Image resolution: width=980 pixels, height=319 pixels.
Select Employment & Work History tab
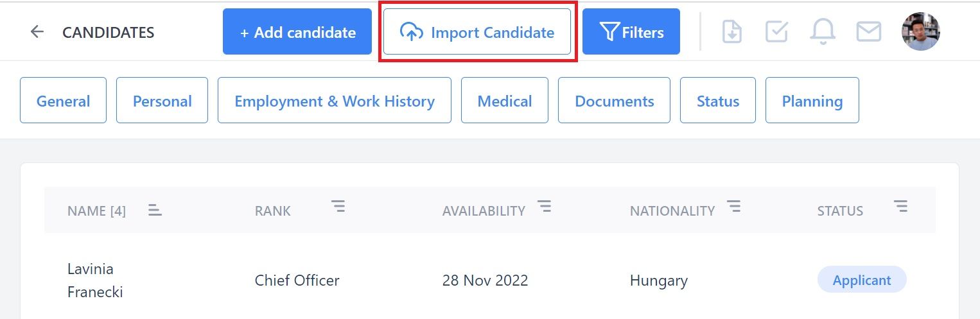point(335,100)
